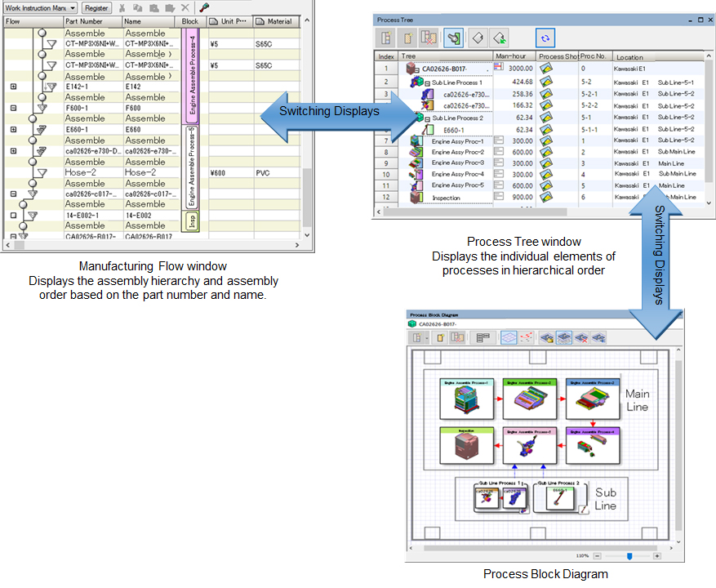This screenshot has width=716, height=588.
Task: Click zoom out minus button on diagram
Action: (598, 555)
